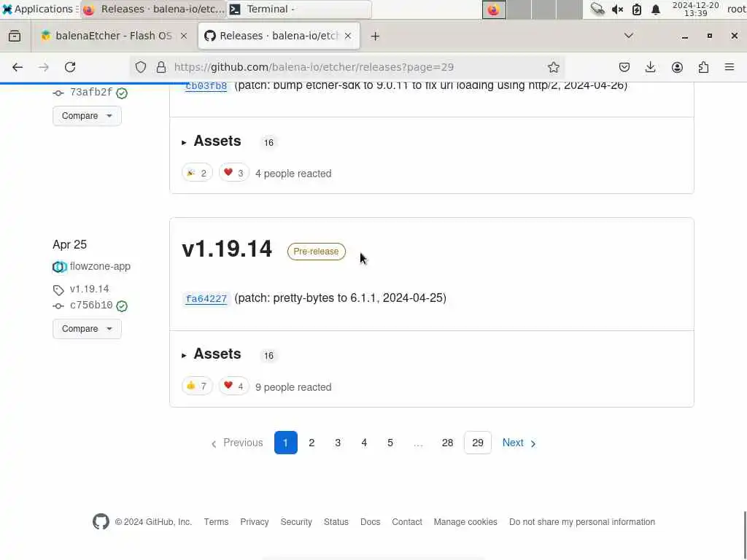Open the Firefox View icon in tab bar

(15, 36)
